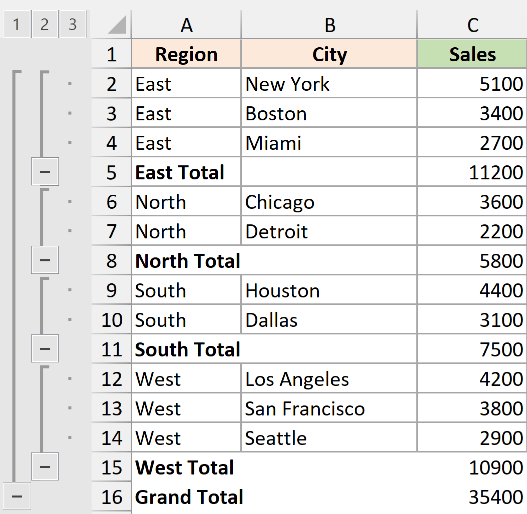The height and width of the screenshot is (514, 527).
Task: Select the Chicago cell
Action: (x=329, y=201)
